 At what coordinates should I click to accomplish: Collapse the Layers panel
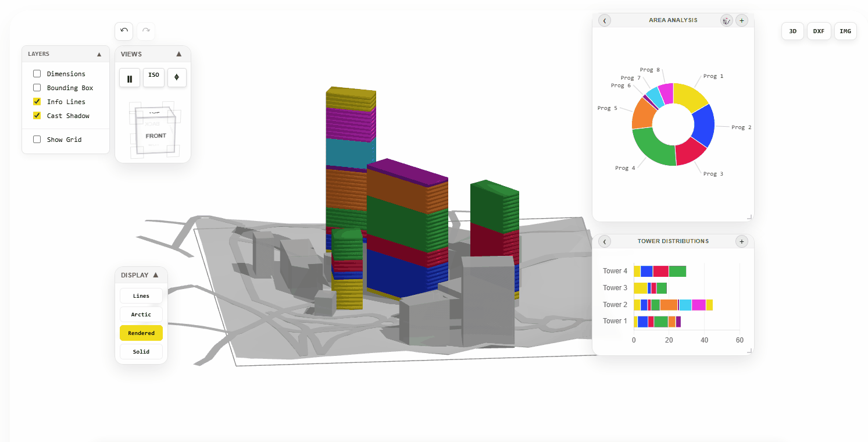(99, 54)
